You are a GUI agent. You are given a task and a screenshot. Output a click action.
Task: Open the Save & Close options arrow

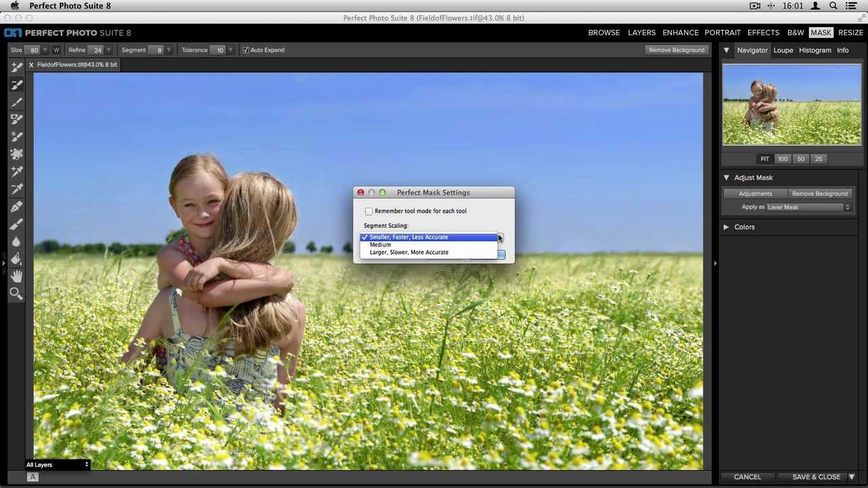[852, 477]
